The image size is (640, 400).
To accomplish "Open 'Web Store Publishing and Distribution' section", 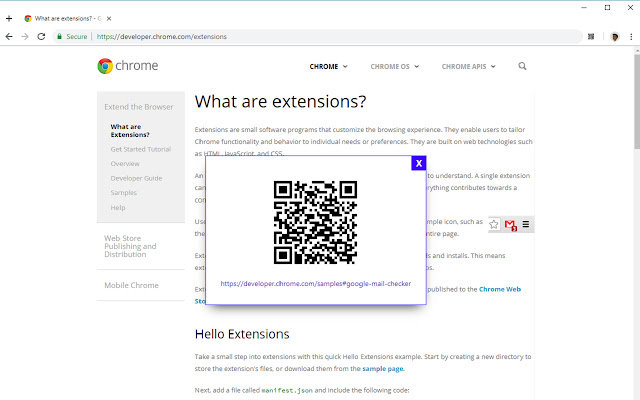I will (x=130, y=246).
